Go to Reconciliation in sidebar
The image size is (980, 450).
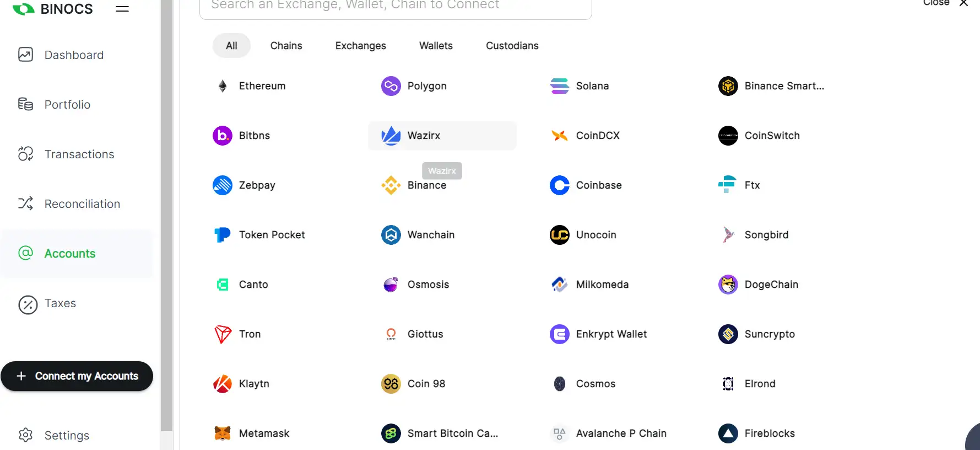(x=82, y=204)
